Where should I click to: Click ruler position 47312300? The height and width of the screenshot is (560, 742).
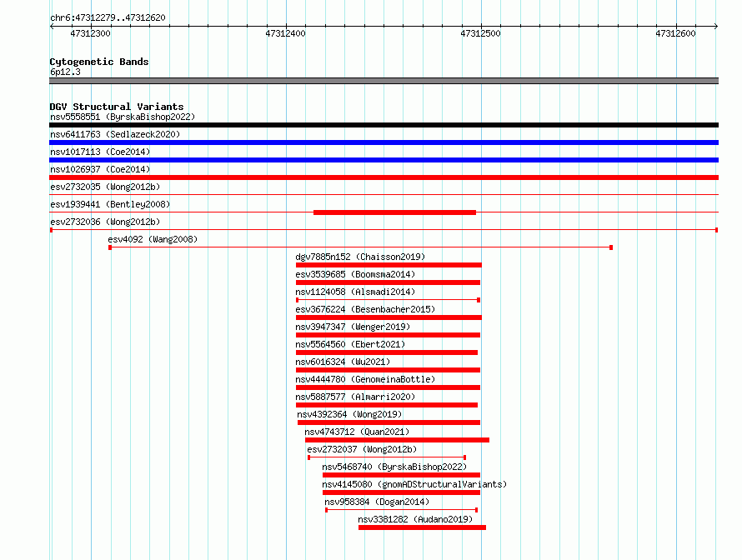(90, 33)
